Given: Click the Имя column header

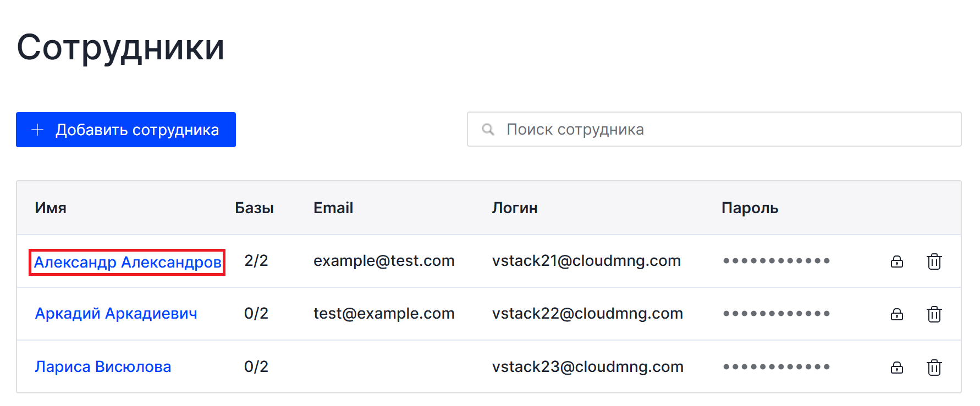Looking at the screenshot, I should pos(51,208).
